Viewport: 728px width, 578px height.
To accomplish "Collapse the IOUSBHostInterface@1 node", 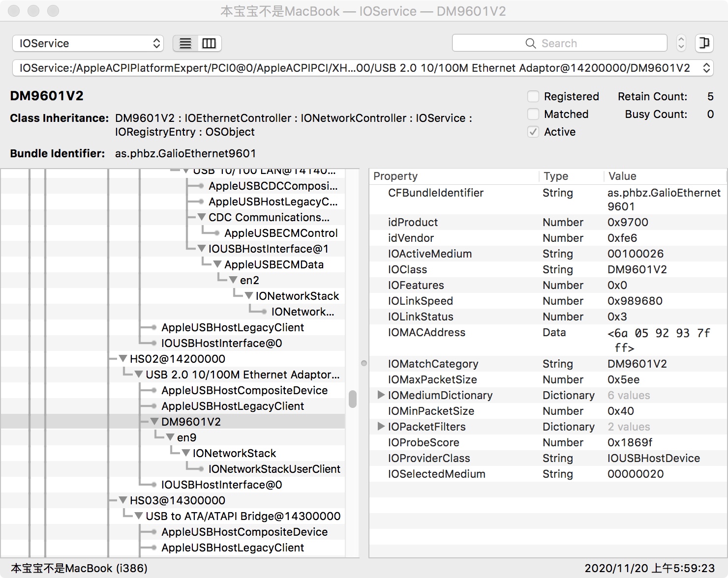I will (202, 249).
